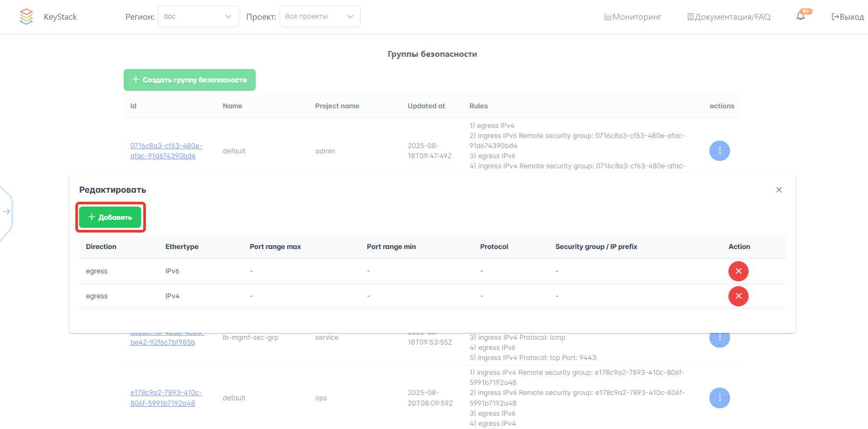This screenshot has height=429, width=868.
Task: Open Документация/FAQ page
Action: pyautogui.click(x=728, y=17)
